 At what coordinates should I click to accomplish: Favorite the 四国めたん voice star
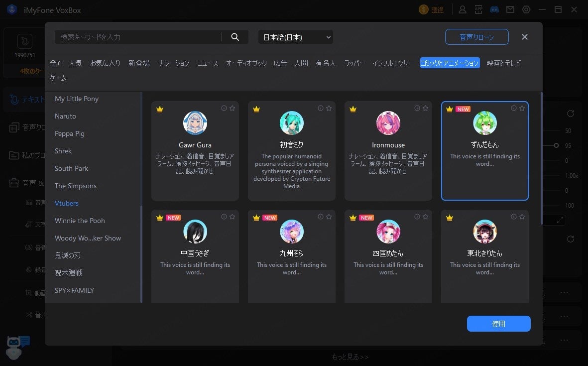tap(425, 217)
